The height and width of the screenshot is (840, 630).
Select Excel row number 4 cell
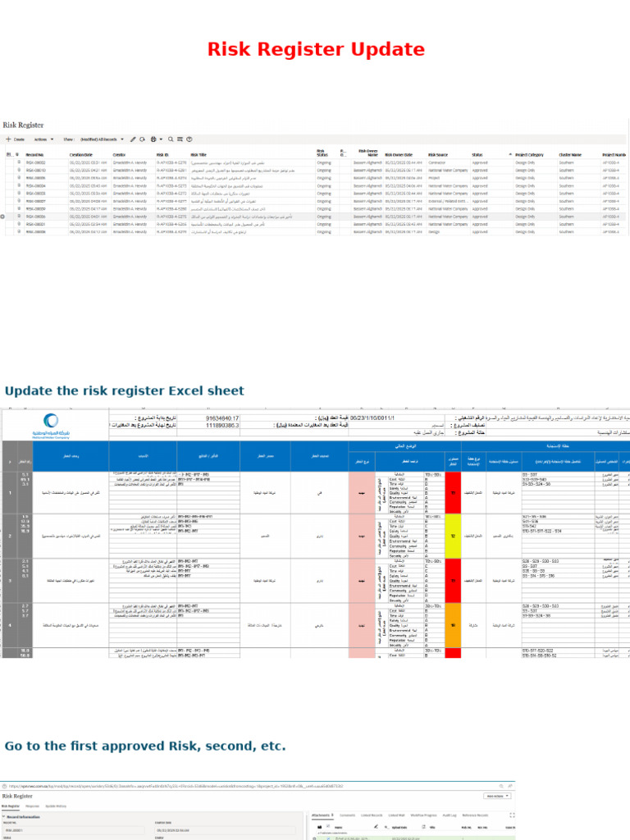click(x=10, y=625)
